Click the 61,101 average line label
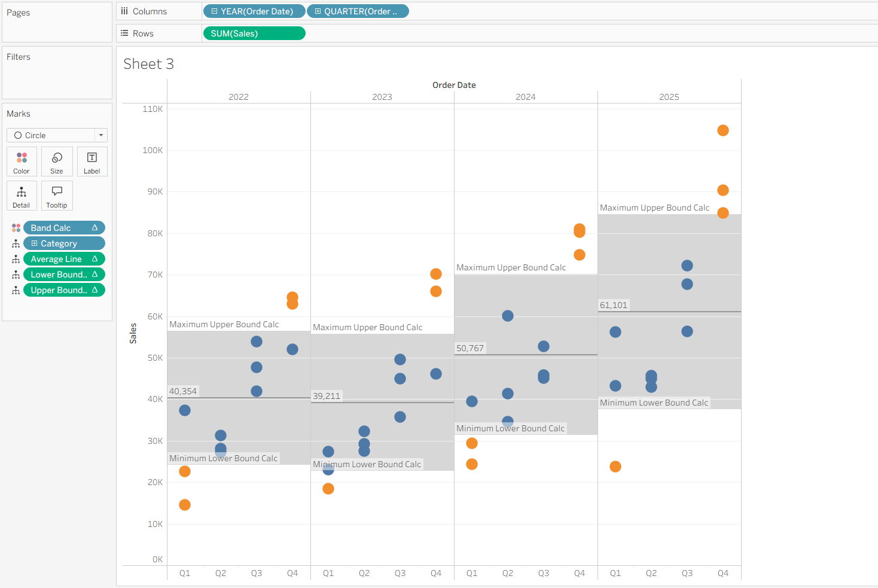Screen dimensions: 878x588 click(x=614, y=305)
